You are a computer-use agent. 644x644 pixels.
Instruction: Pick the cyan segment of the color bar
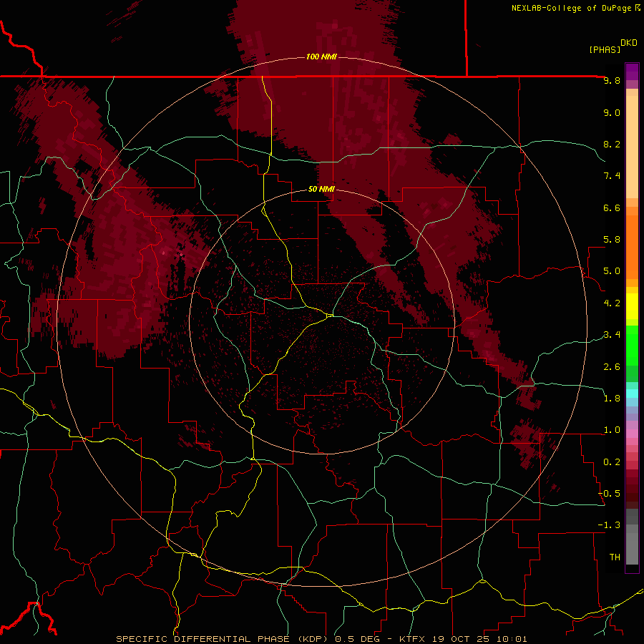pyautogui.click(x=632, y=394)
